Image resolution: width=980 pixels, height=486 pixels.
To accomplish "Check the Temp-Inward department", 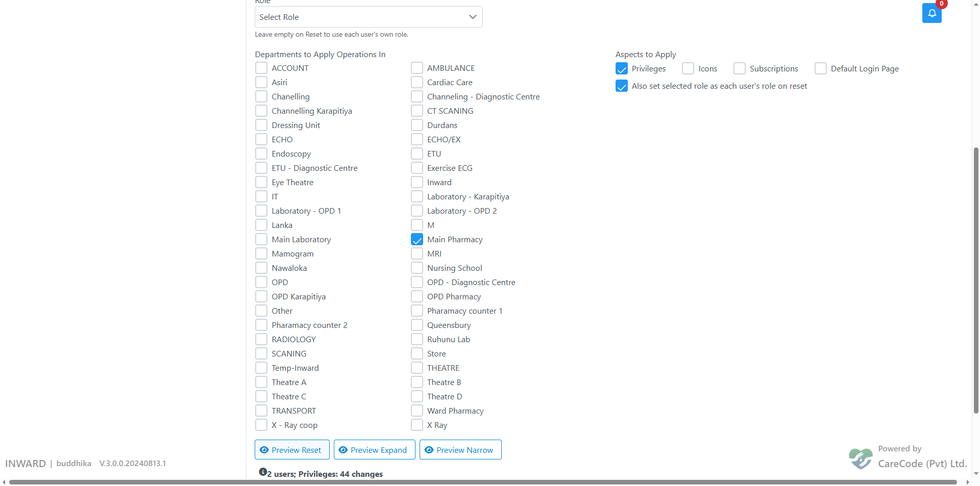I will click(x=261, y=368).
